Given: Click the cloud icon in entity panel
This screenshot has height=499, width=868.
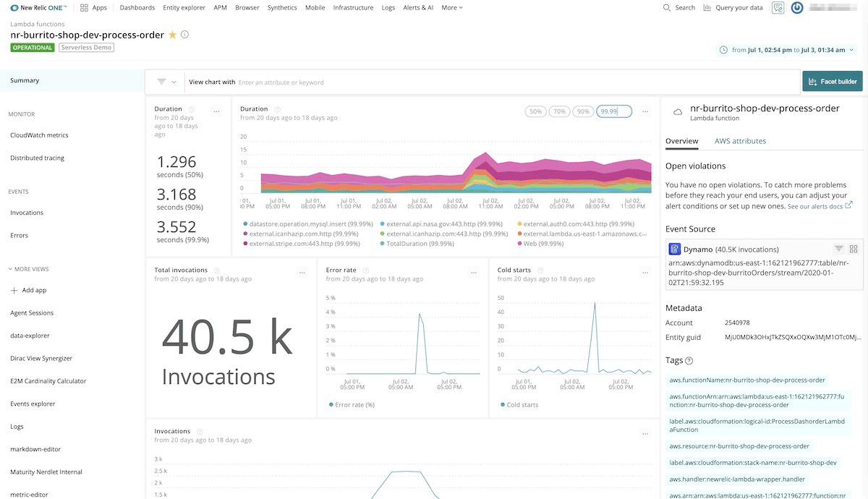Looking at the screenshot, I should pos(678,112).
